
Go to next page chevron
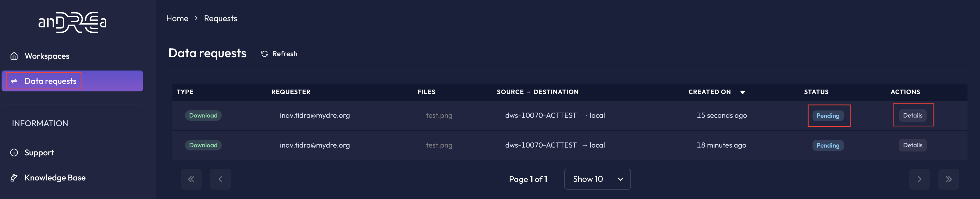pyautogui.click(x=919, y=179)
